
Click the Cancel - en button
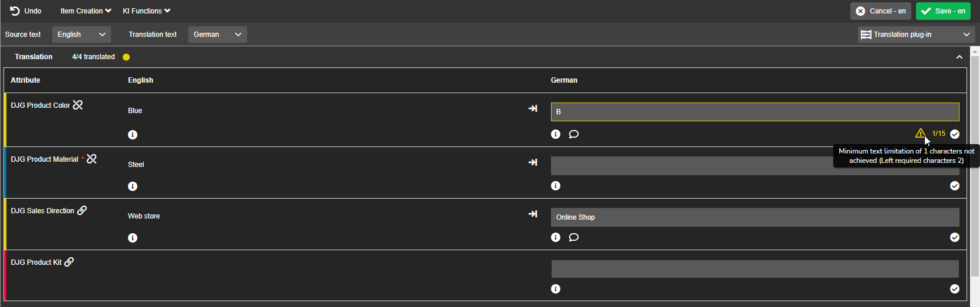[x=881, y=11]
